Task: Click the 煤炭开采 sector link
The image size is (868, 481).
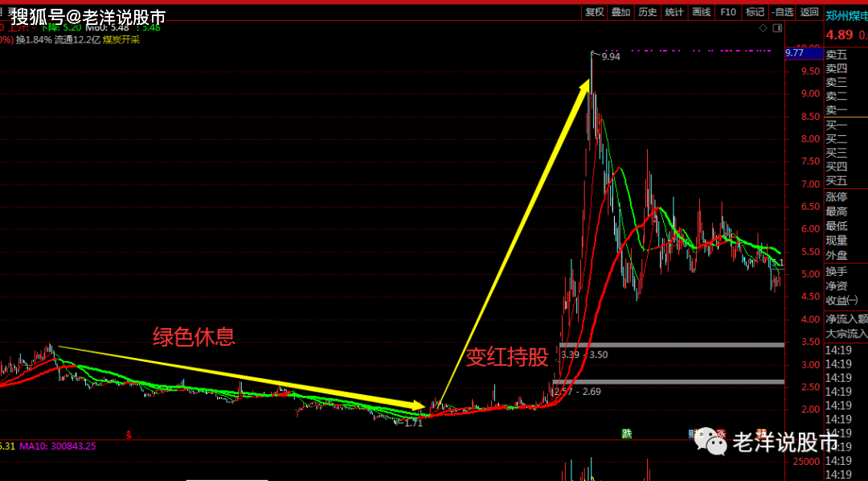Action: [122, 39]
